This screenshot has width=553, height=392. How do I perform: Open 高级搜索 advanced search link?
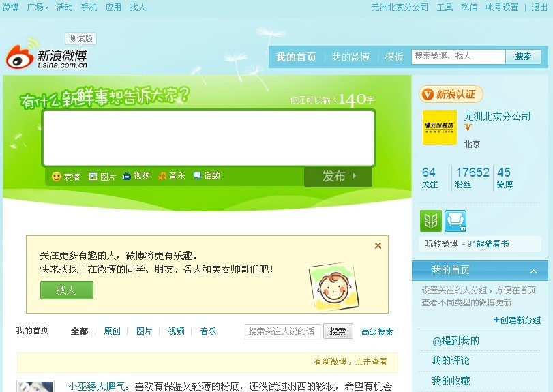[377, 332]
